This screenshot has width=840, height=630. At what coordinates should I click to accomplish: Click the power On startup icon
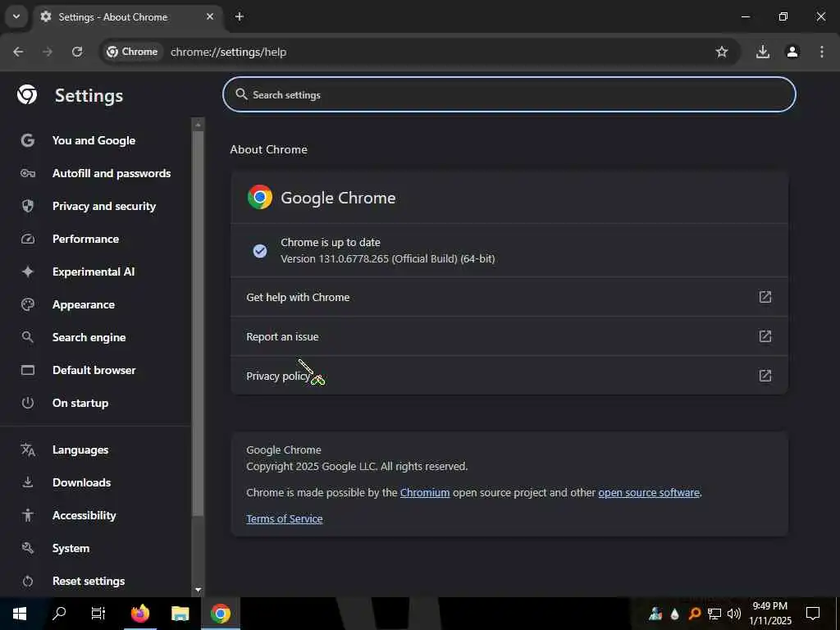(28, 403)
